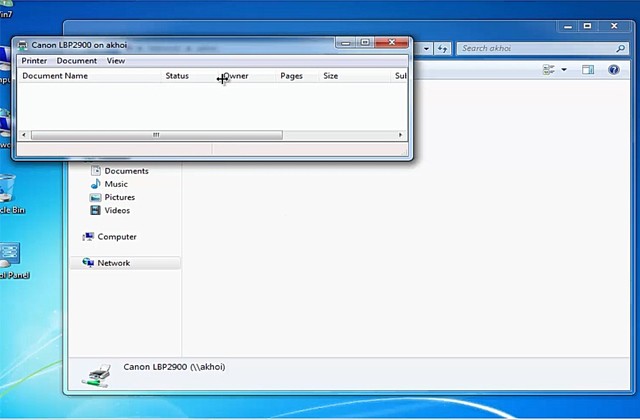Select Documents in the navigation pane

click(x=126, y=171)
